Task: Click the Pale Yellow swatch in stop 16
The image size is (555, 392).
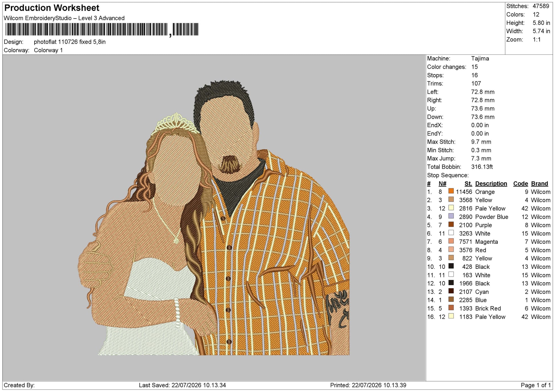Action: click(x=451, y=316)
